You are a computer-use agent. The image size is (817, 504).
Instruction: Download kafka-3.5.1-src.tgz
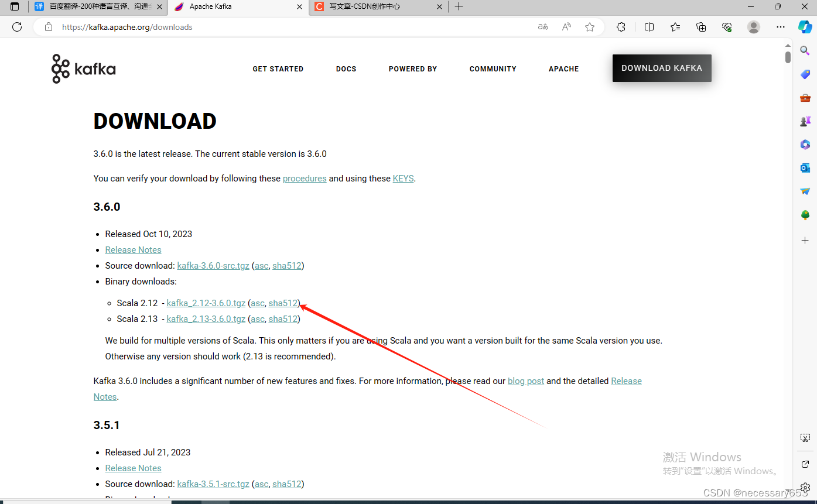[x=213, y=484]
